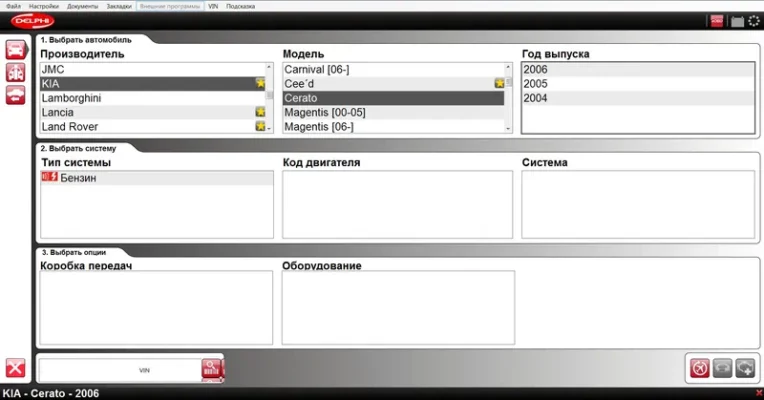The height and width of the screenshot is (400, 764).
Task: Select KIA in manufacturer list
Action: tap(153, 83)
